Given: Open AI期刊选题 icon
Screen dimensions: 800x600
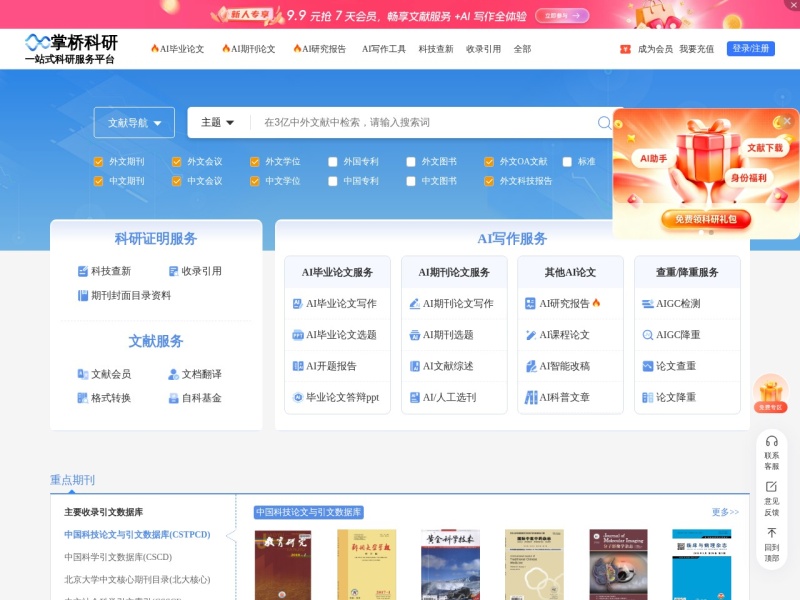Looking at the screenshot, I should point(414,335).
